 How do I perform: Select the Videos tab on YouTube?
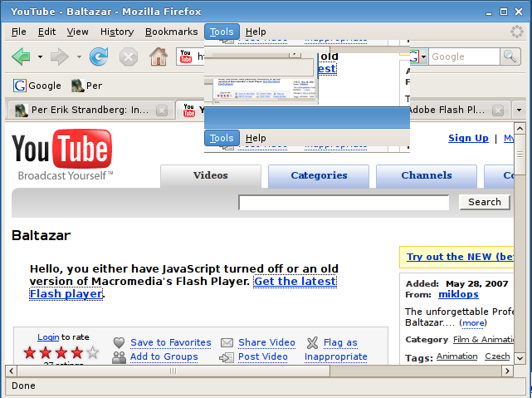click(x=211, y=175)
